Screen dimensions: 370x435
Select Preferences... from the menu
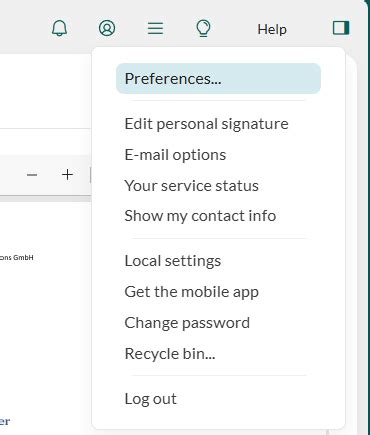tap(218, 79)
